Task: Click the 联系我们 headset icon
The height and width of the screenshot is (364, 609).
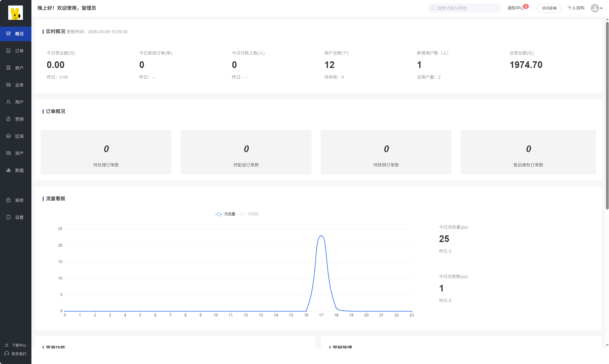Action: 7,354
